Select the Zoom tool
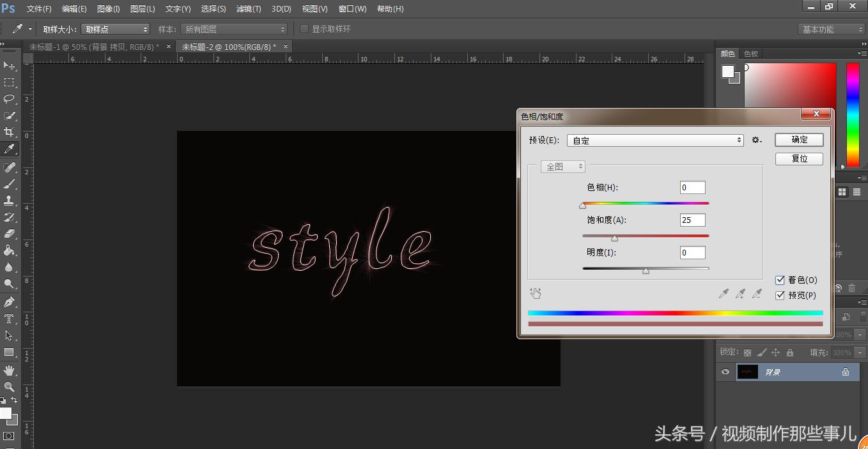The image size is (868, 449). pos(9,386)
